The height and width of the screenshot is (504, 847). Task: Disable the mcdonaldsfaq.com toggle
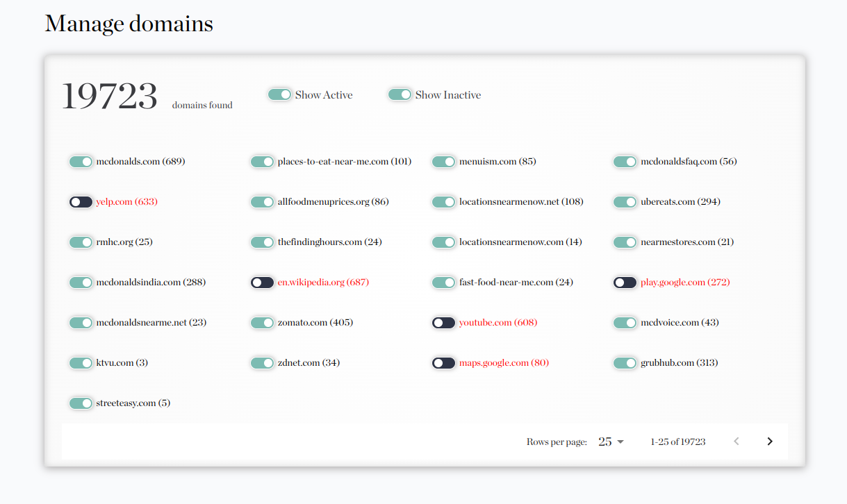(x=625, y=162)
